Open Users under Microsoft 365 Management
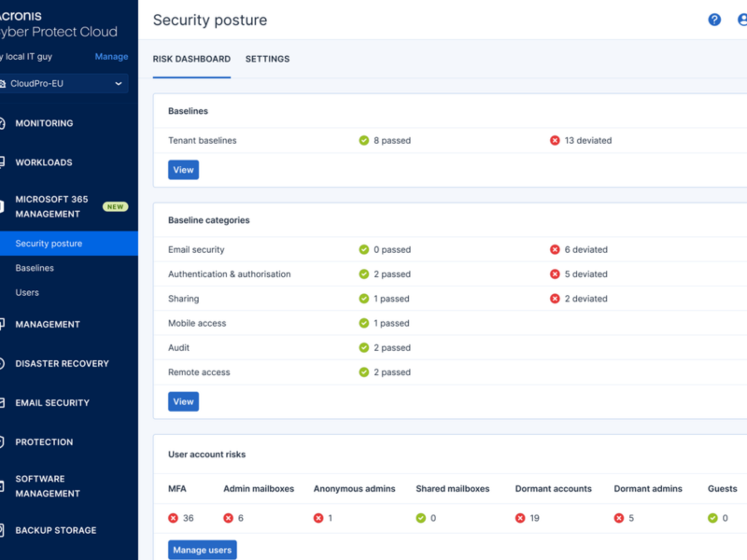 pyautogui.click(x=27, y=292)
